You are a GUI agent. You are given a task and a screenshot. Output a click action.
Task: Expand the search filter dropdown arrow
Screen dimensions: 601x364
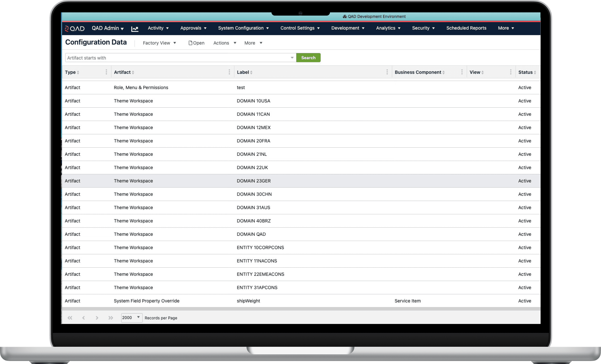point(292,58)
